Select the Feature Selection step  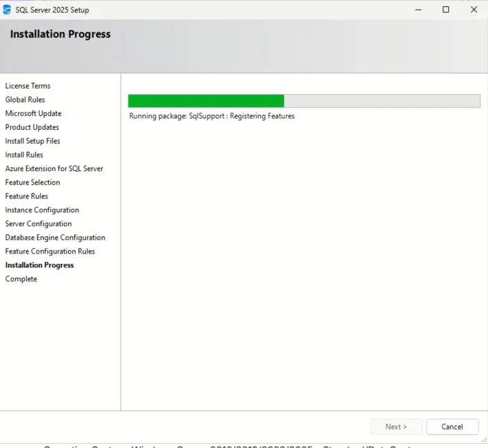click(33, 182)
